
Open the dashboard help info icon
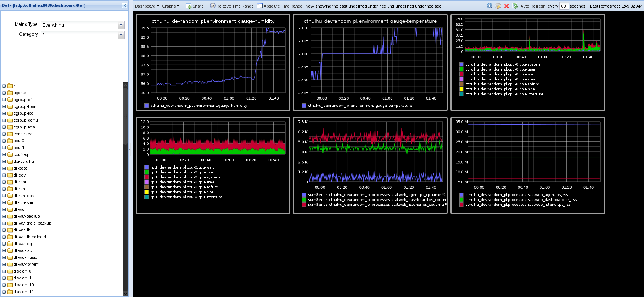(x=490, y=6)
